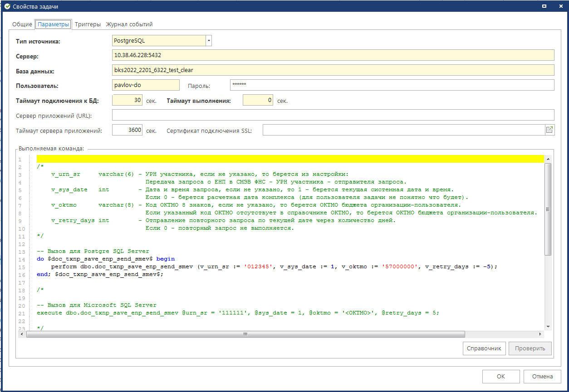Confirm with the OK button
Screen dimensions: 569x392
(501, 376)
